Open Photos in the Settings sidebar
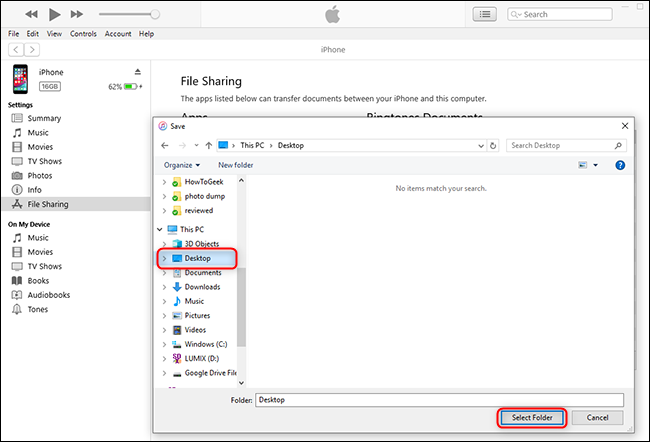This screenshot has width=650, height=442. 39,176
